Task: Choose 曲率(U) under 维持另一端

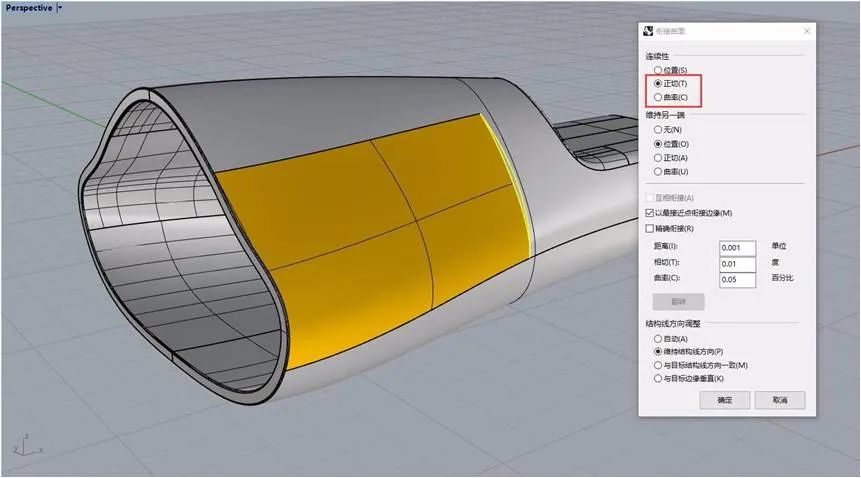Action: [x=657, y=172]
